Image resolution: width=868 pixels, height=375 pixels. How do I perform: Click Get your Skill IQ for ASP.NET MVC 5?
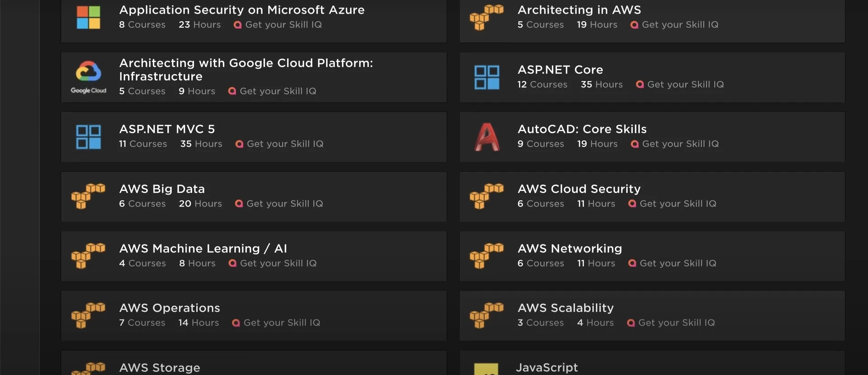(285, 144)
